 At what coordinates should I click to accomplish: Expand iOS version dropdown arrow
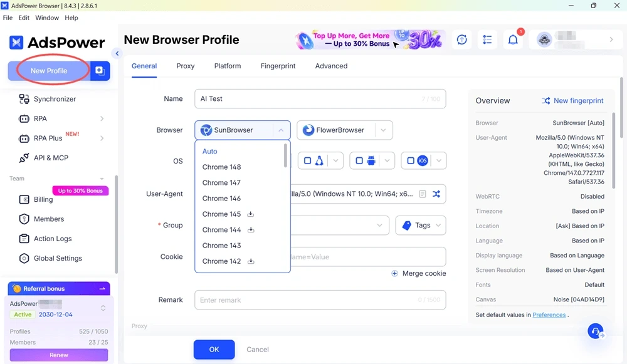pos(439,160)
